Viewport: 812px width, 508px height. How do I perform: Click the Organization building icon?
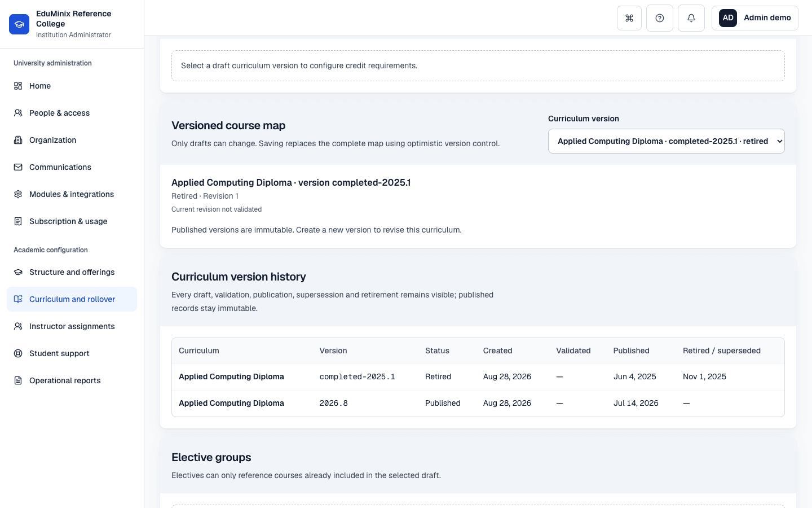[x=18, y=140]
